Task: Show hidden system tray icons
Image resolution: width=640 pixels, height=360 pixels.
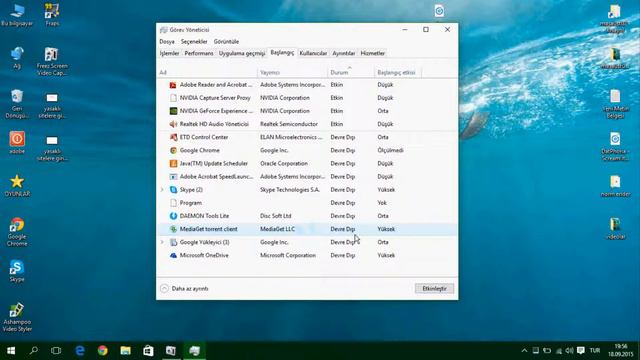Action: click(524, 351)
